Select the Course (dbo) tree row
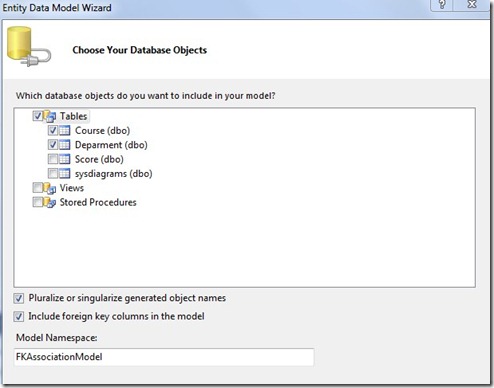 pos(102,130)
